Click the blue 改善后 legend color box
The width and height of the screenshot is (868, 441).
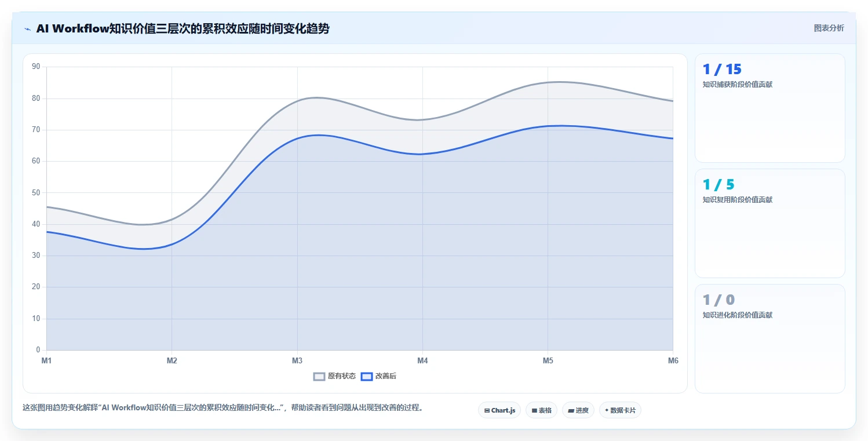367,376
